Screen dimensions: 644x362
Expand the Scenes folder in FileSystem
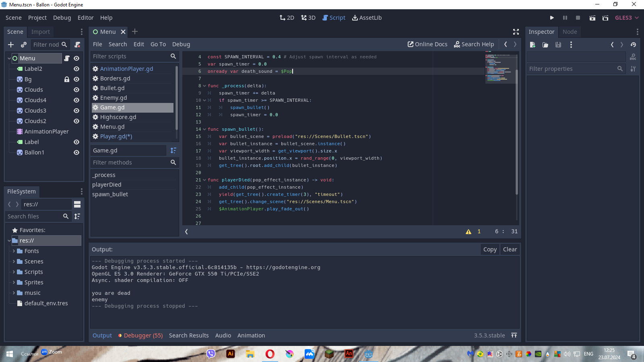point(14,261)
